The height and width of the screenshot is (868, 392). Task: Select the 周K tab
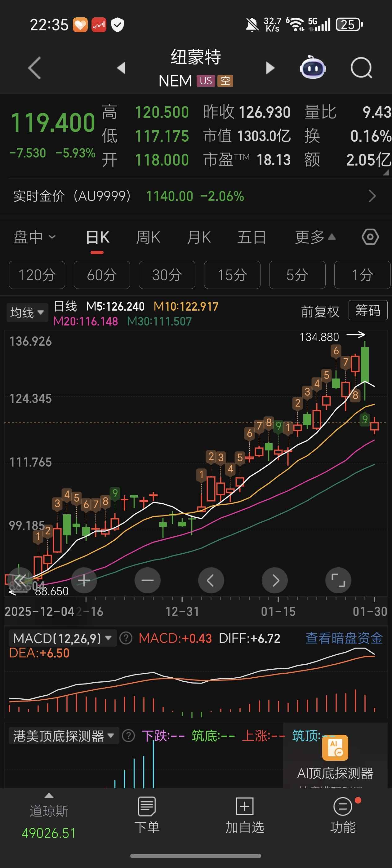[148, 237]
